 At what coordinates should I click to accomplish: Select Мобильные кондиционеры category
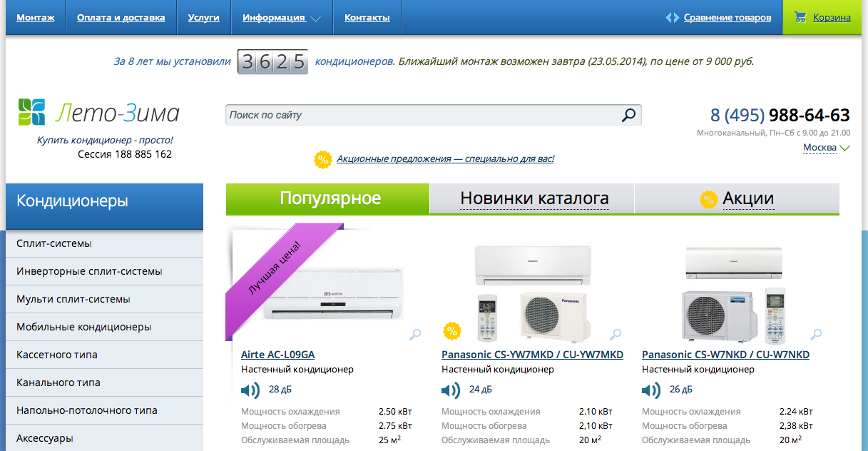(84, 327)
